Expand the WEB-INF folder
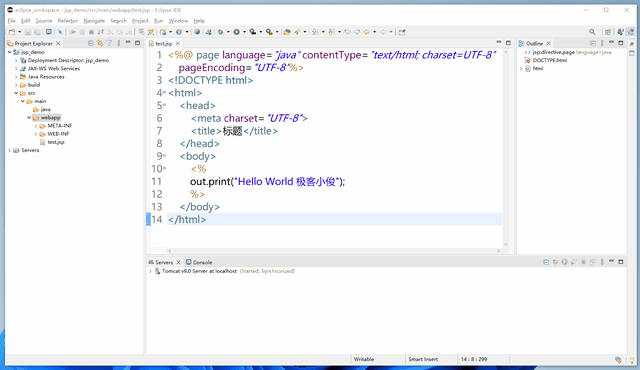This screenshot has height=370, width=640. click(x=36, y=134)
